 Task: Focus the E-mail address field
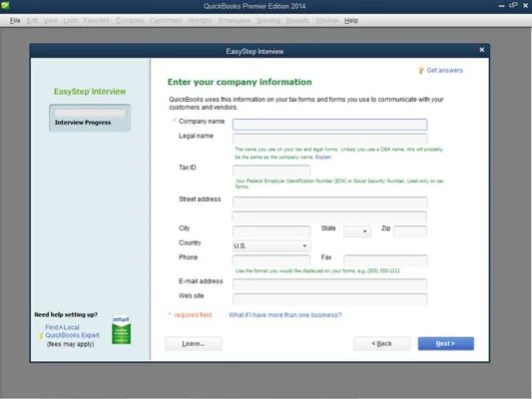329,284
